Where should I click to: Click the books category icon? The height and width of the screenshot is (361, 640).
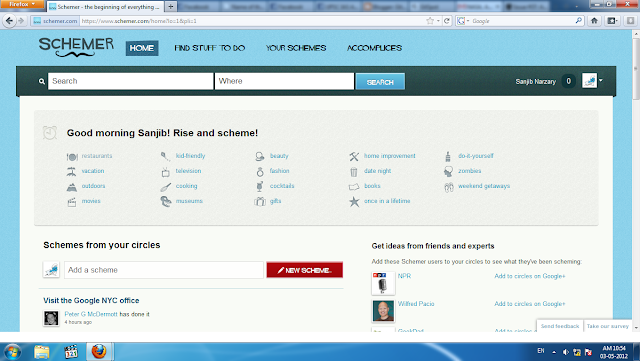click(x=354, y=187)
